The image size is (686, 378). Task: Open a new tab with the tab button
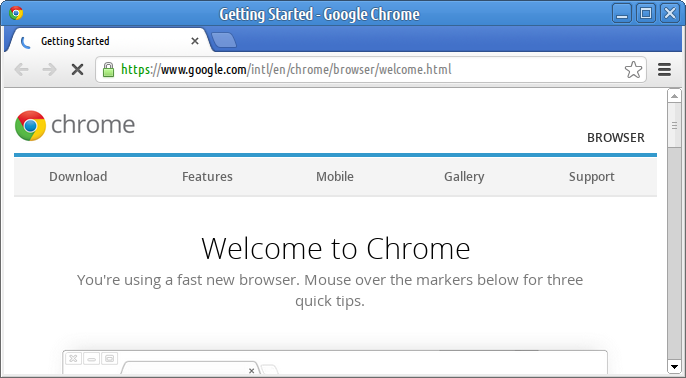coord(224,40)
